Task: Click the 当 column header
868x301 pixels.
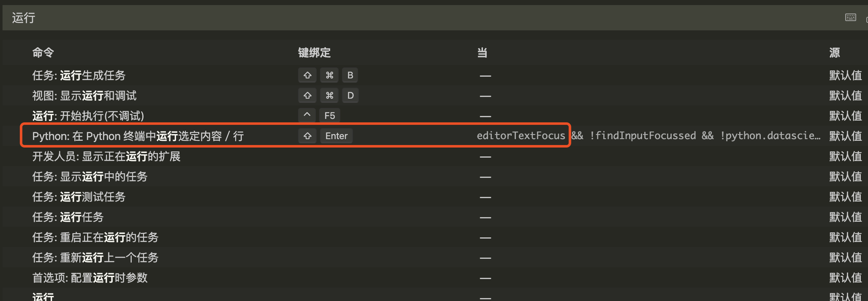Action: (481, 52)
